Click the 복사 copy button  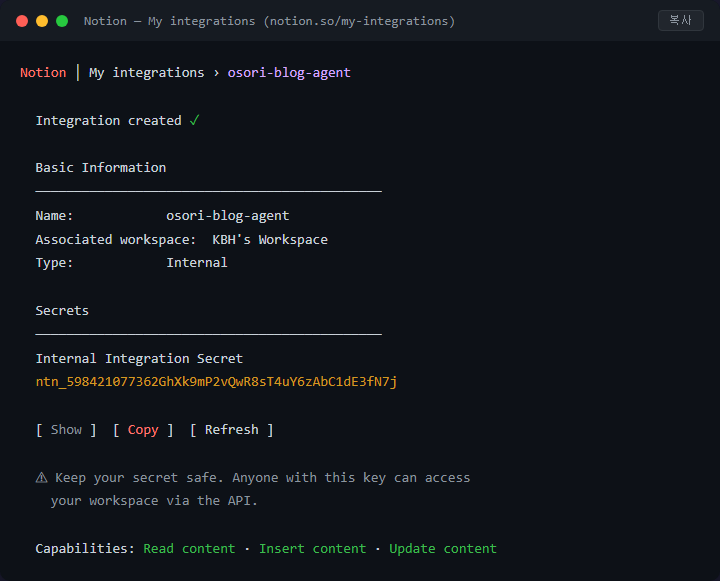[681, 21]
